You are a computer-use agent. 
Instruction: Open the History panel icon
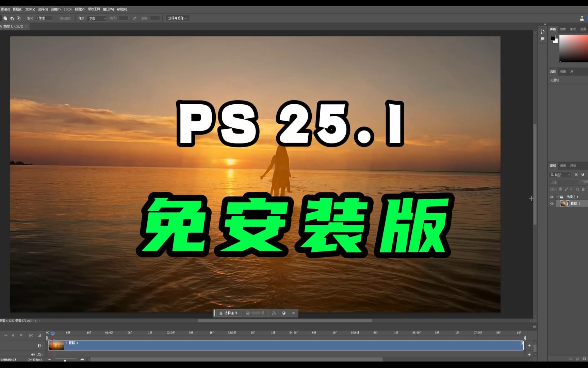542,32
